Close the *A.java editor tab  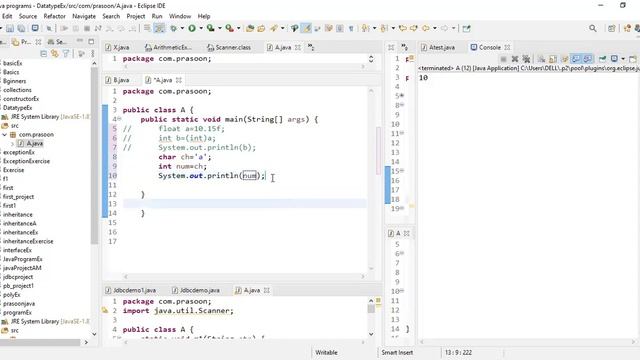tap(179, 80)
